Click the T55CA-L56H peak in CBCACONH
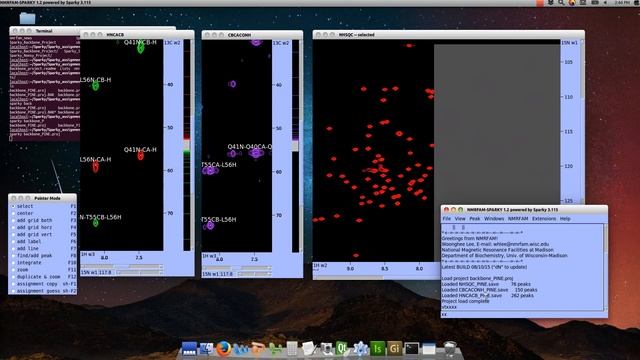Screen dimensions: 640x360 (211, 171)
